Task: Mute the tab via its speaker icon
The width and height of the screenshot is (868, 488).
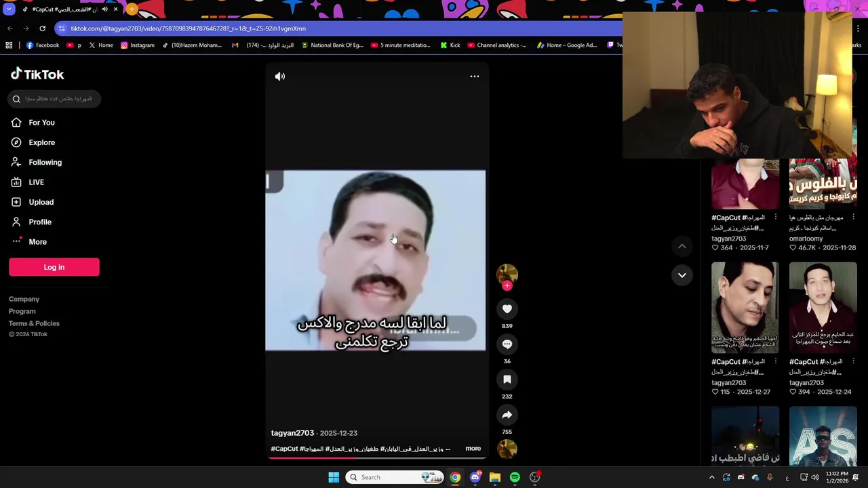Action: (x=104, y=9)
